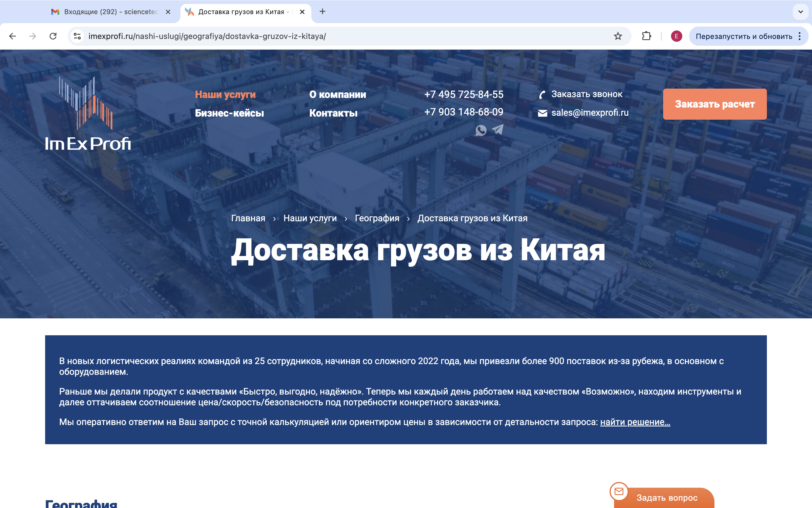812x508 pixels.
Task: Open the Бизнес-кейсы menu item
Action: click(x=230, y=113)
